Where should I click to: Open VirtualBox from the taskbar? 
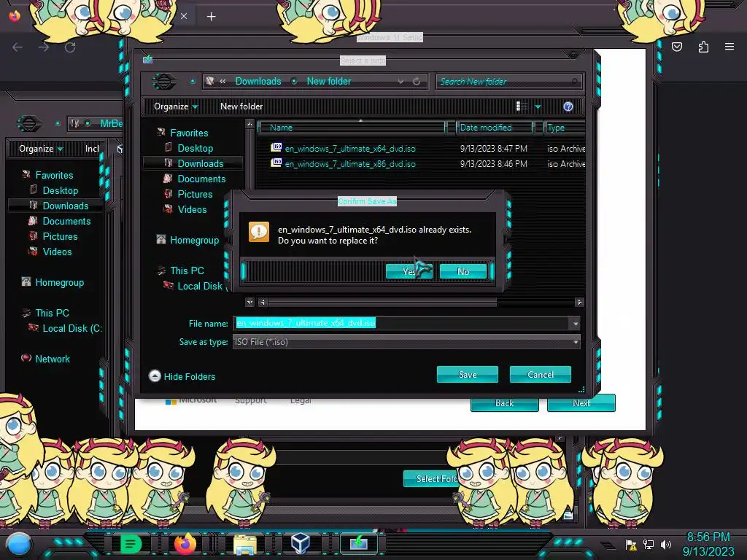301,544
